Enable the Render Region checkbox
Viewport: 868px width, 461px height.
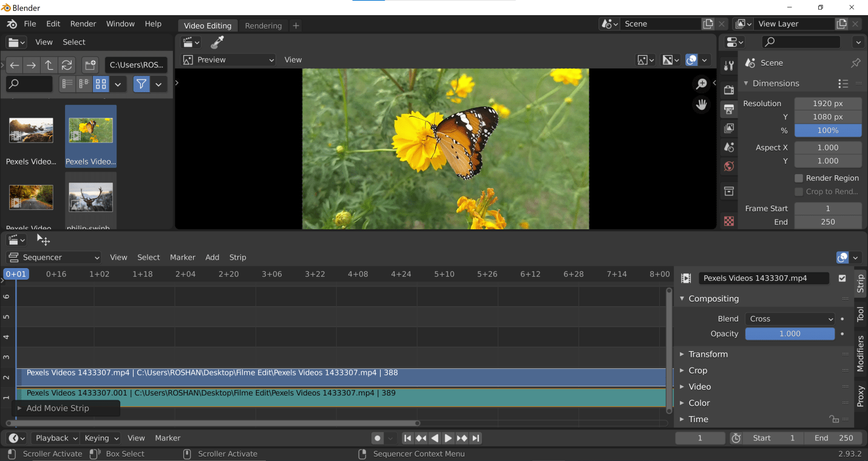click(x=799, y=178)
